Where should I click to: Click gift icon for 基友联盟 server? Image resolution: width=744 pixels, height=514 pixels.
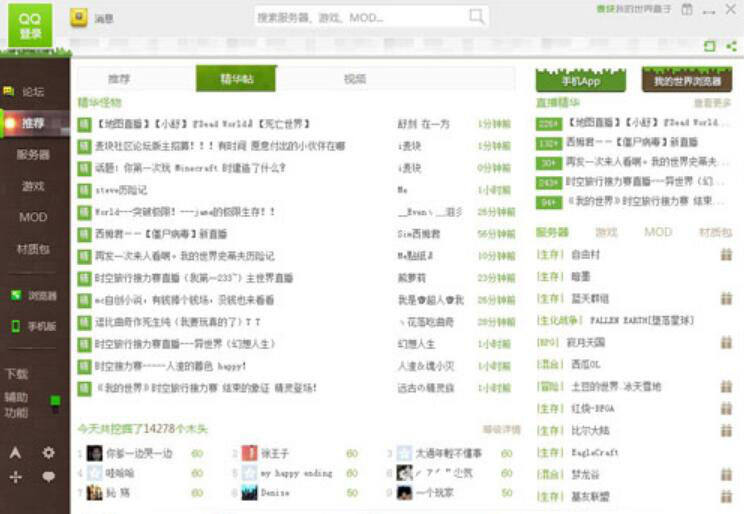pyautogui.click(x=726, y=496)
